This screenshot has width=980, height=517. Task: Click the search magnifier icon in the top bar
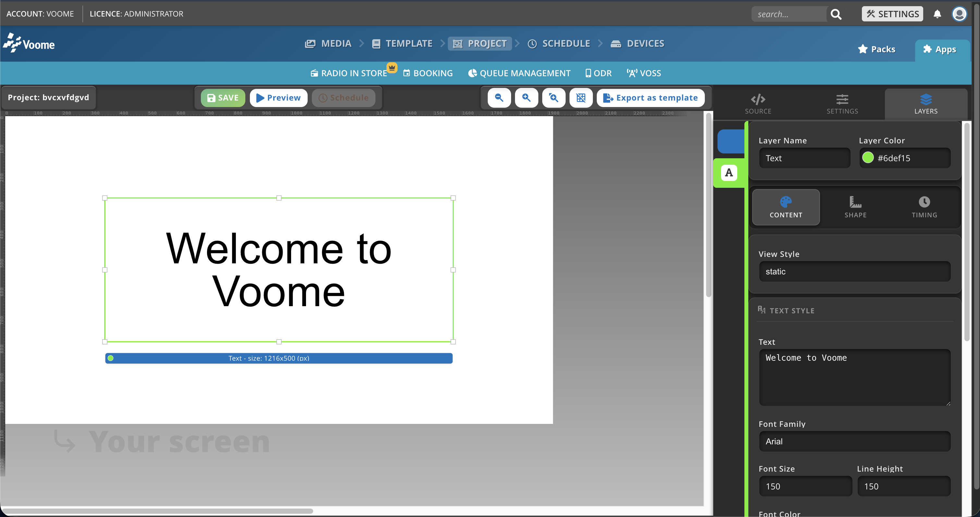point(836,14)
